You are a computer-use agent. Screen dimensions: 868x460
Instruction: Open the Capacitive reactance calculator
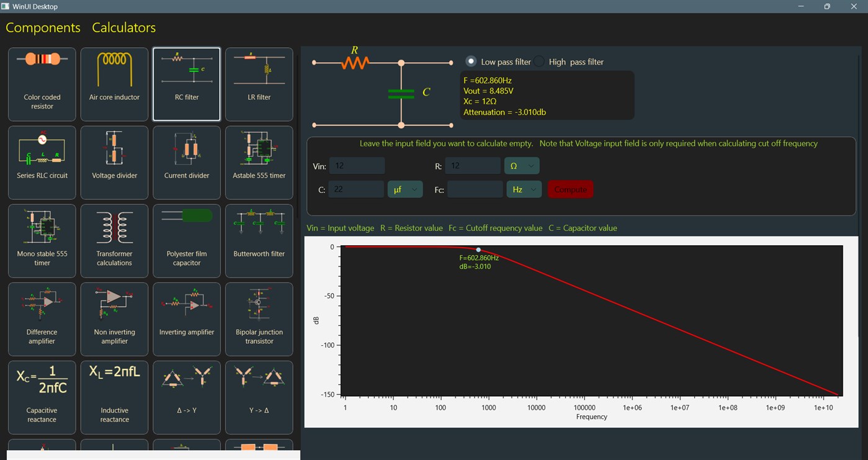coord(42,397)
